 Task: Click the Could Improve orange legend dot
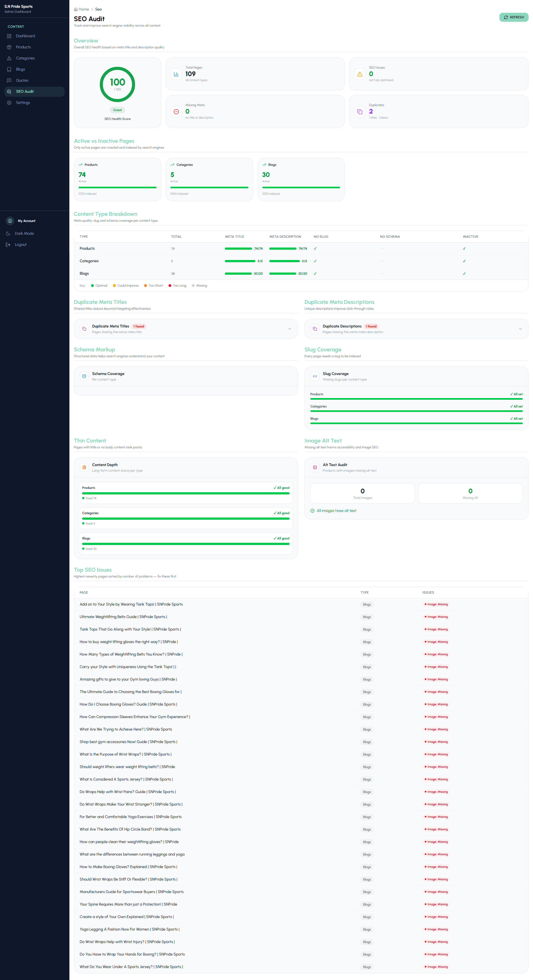(114, 286)
